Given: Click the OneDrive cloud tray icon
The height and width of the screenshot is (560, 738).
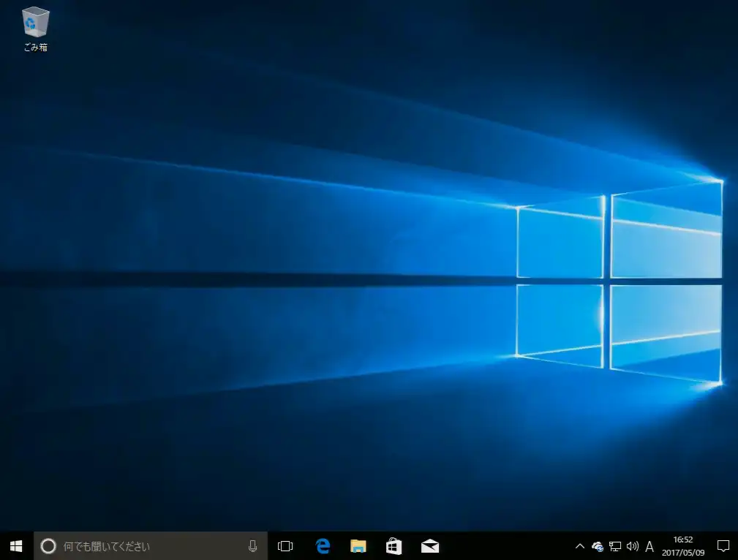Looking at the screenshot, I should click(x=598, y=546).
